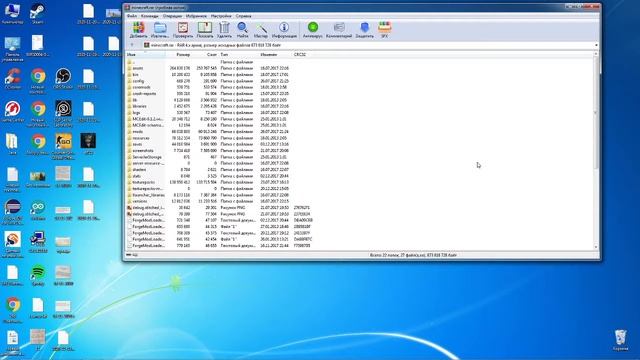This screenshot has width=640, height=360.
Task: Click the file list scroll-down arrow
Action: click(596, 247)
